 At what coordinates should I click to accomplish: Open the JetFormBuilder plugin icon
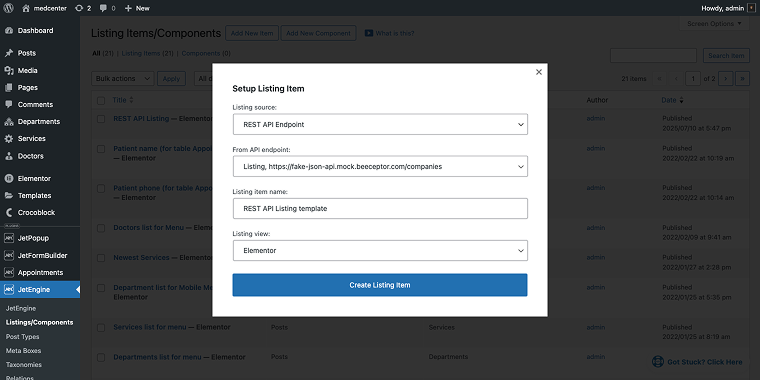[x=9, y=255]
